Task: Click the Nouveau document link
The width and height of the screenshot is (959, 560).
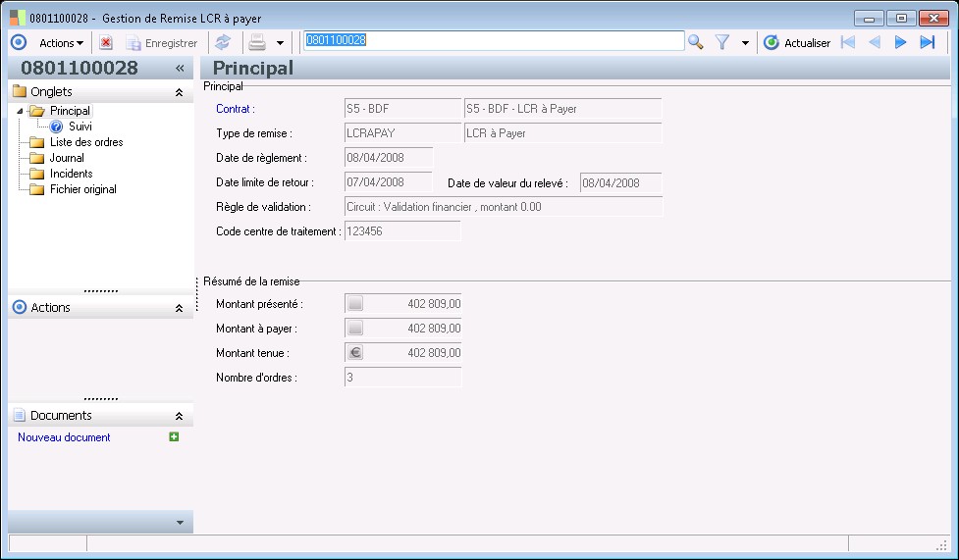Action: (x=64, y=437)
